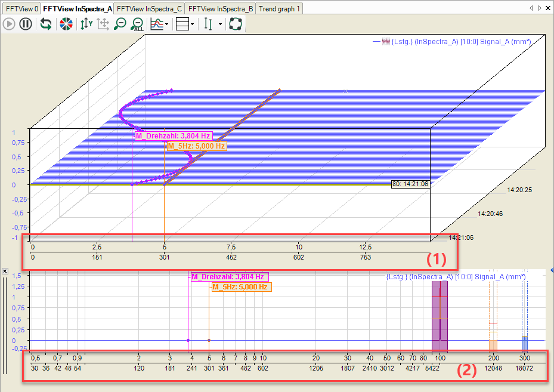
Task: Expand the green marker interval dropdown arrow
Action: (220, 24)
